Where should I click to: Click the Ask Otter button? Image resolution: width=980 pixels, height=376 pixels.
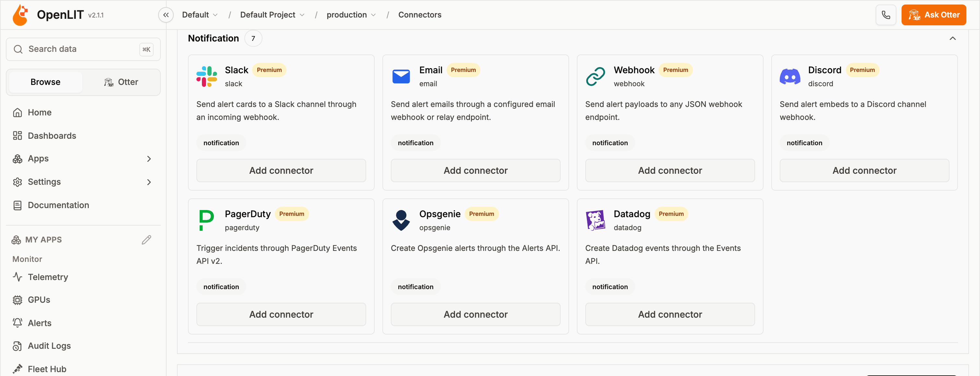tap(934, 15)
